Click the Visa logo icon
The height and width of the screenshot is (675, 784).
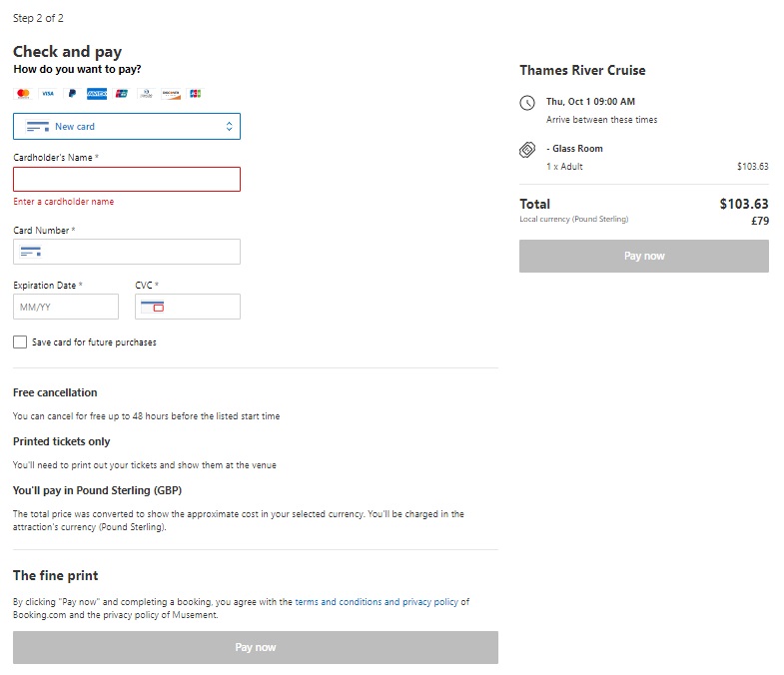48,94
